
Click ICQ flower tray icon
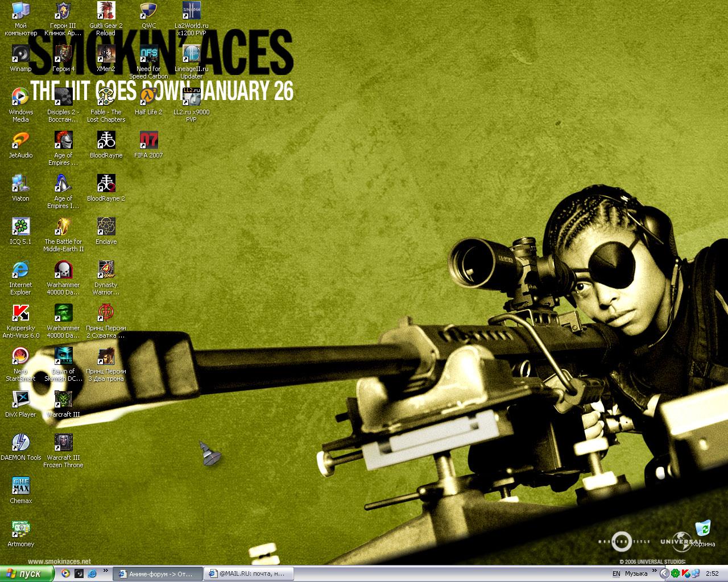(x=675, y=574)
